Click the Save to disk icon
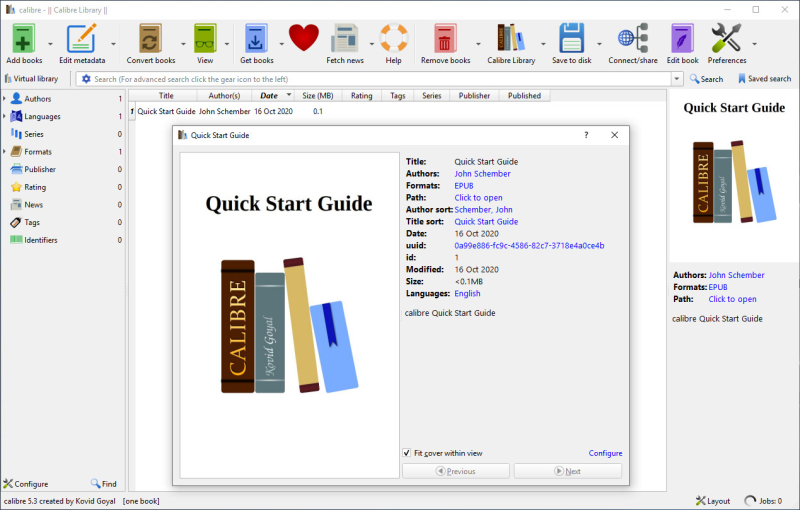The image size is (800, 510). pos(571,39)
